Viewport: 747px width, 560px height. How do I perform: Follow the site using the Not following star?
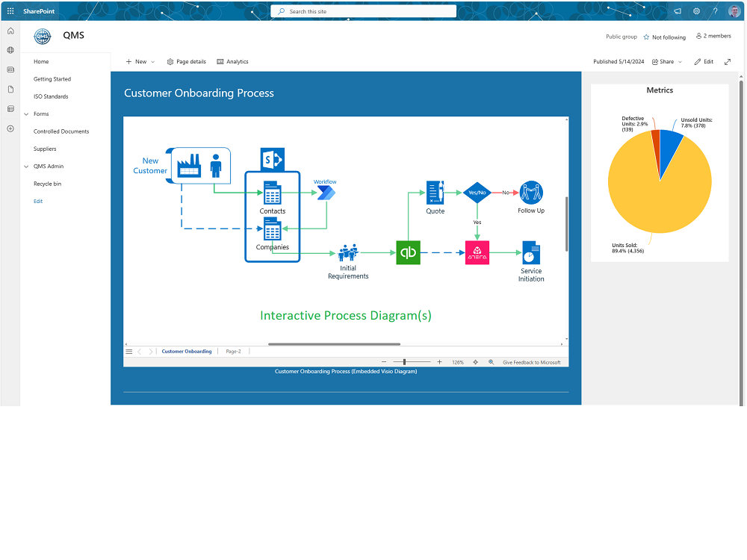click(664, 37)
